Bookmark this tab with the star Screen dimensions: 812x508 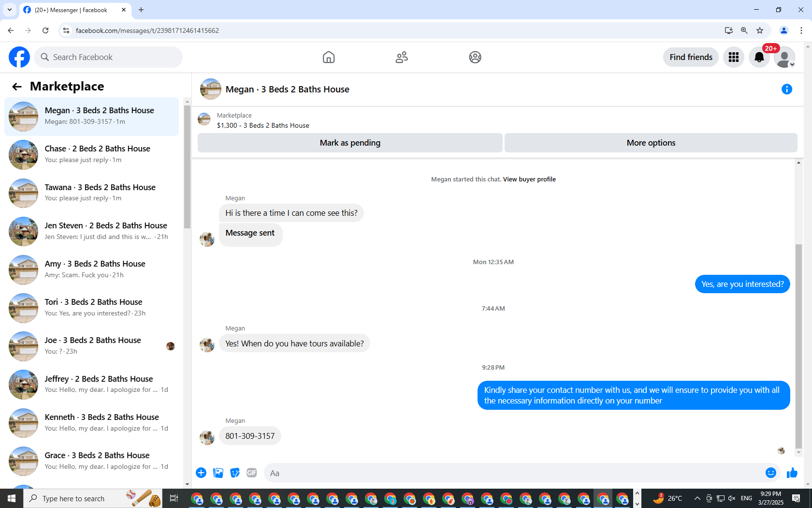point(760,30)
